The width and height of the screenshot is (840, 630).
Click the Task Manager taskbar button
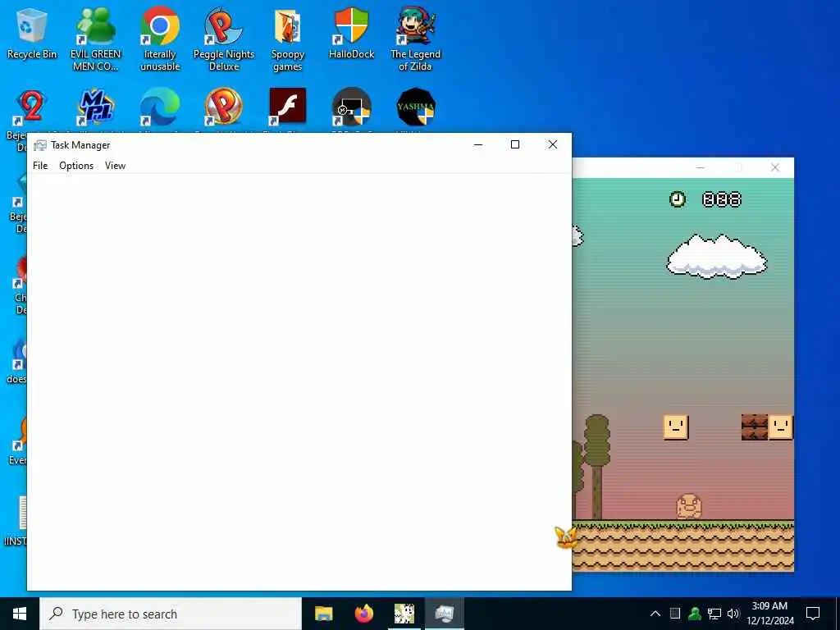click(445, 614)
